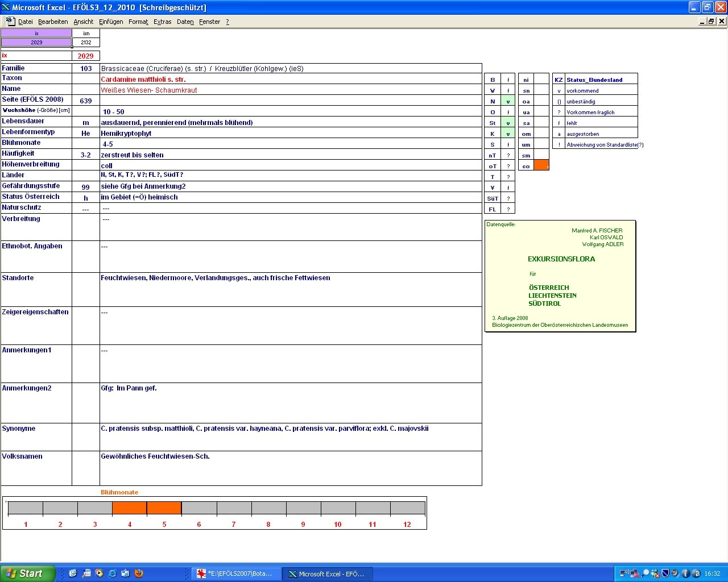Click the second quick launch icon

tap(86, 573)
